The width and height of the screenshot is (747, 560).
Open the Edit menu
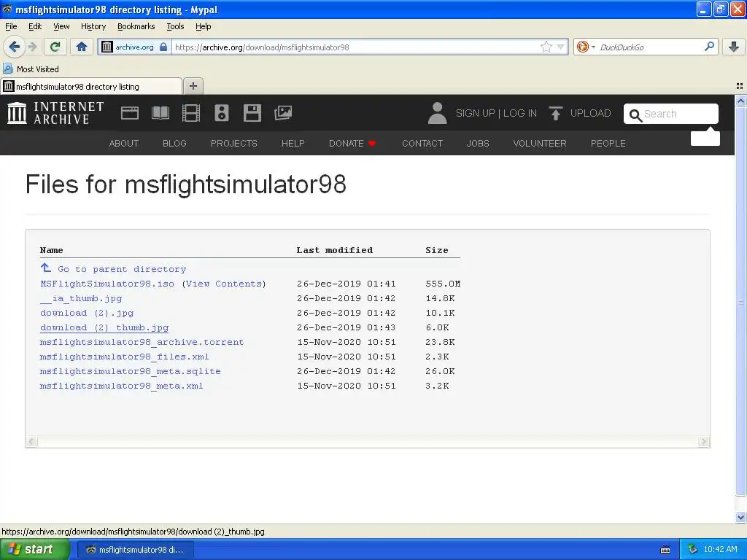(x=35, y=26)
